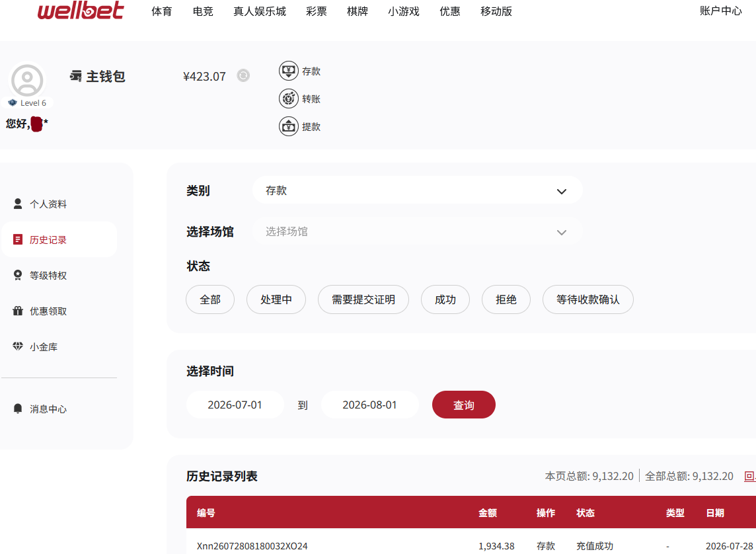Click the 个人资料 person icon
Image resolution: width=756 pixels, height=554 pixels.
click(18, 204)
